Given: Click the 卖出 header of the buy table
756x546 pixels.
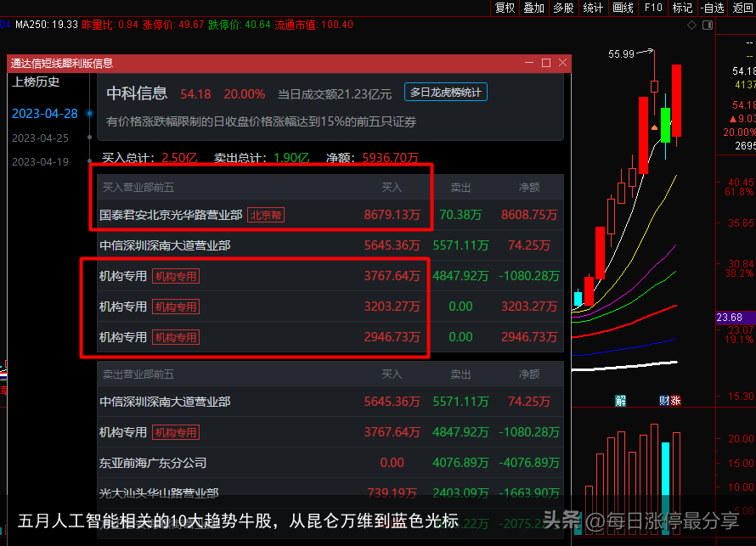Looking at the screenshot, I should [460, 187].
